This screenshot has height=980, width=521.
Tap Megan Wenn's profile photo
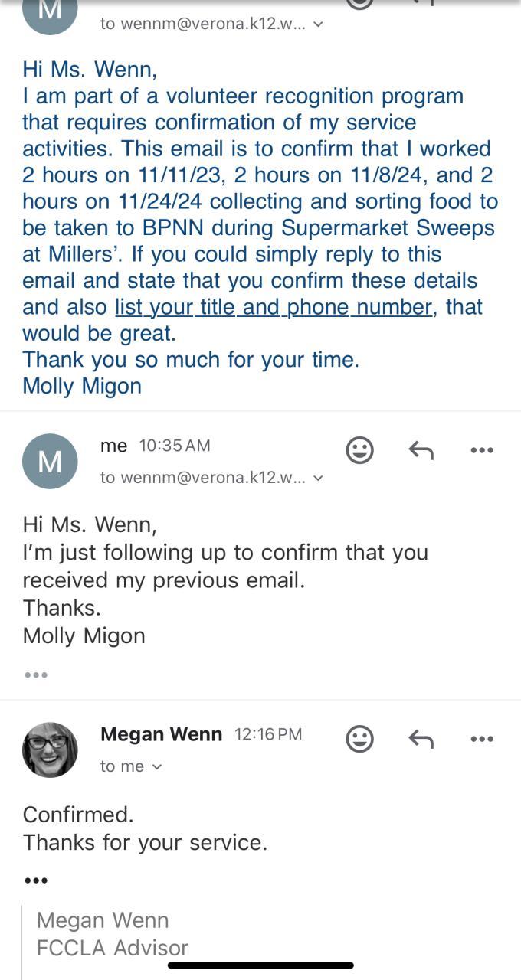(50, 750)
